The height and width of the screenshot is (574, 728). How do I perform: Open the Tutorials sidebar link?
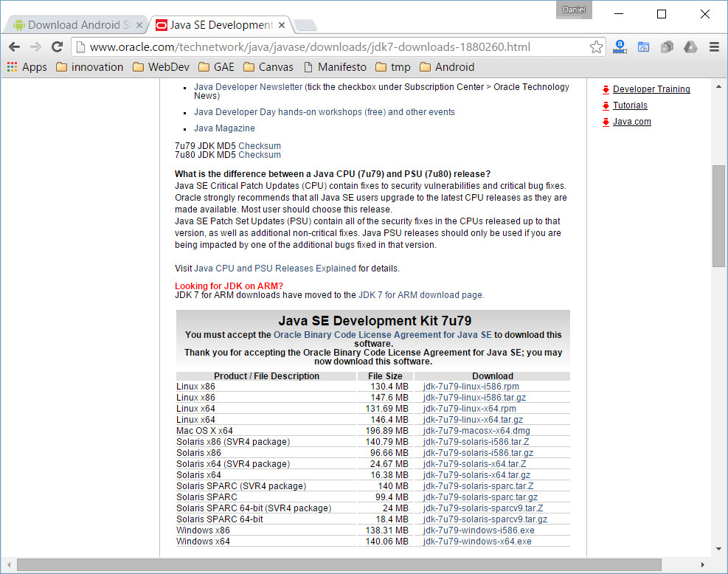pos(630,106)
